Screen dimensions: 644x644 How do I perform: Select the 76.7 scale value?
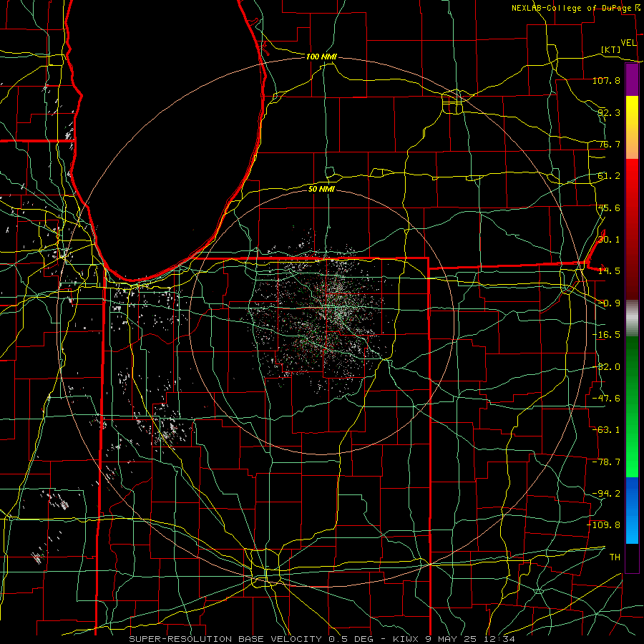click(609, 144)
